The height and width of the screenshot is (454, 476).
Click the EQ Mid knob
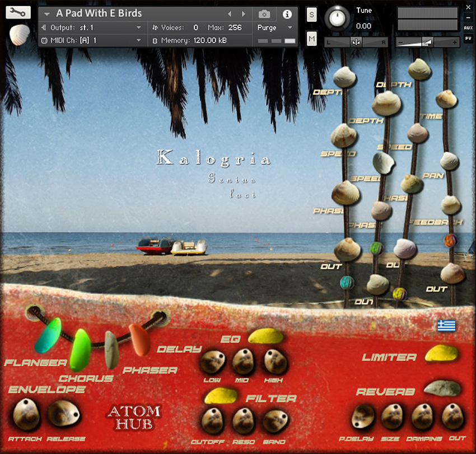pos(243,361)
